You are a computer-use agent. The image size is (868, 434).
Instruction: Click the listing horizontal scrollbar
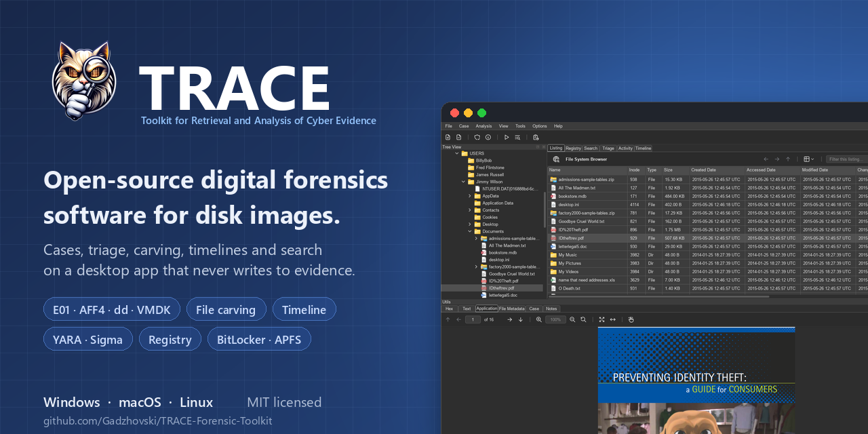click(x=658, y=296)
